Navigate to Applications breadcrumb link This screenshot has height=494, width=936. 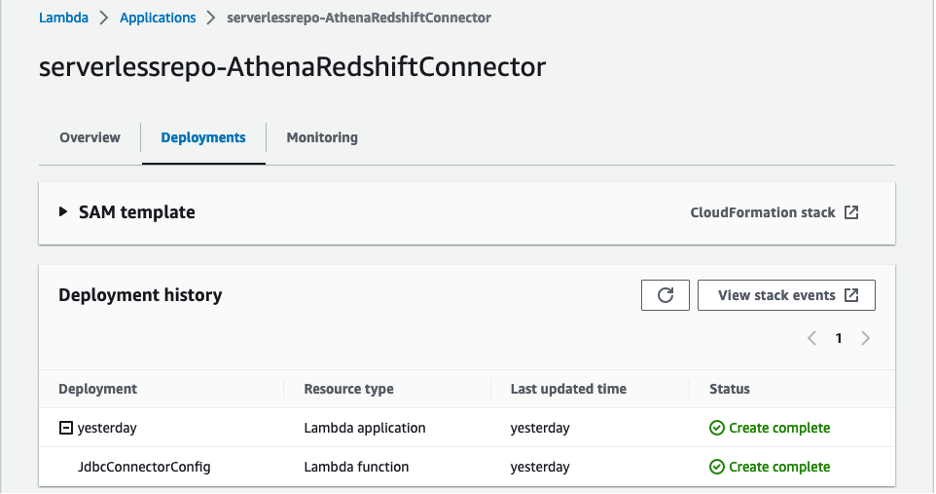pyautogui.click(x=157, y=18)
